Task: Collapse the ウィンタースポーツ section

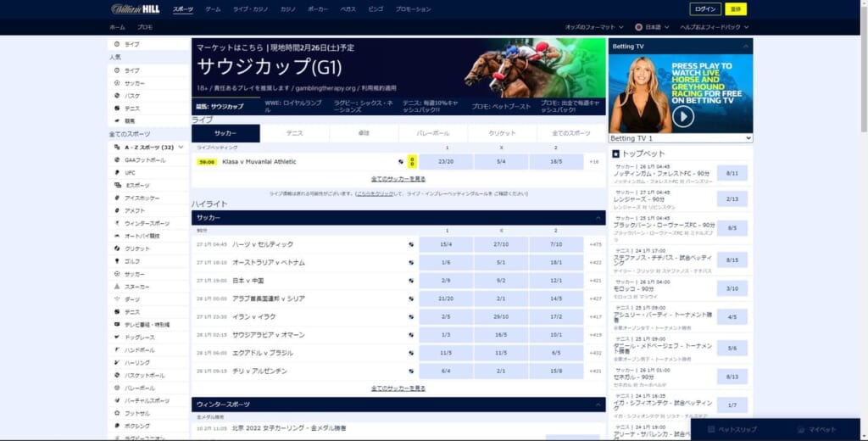Action: click(x=598, y=405)
